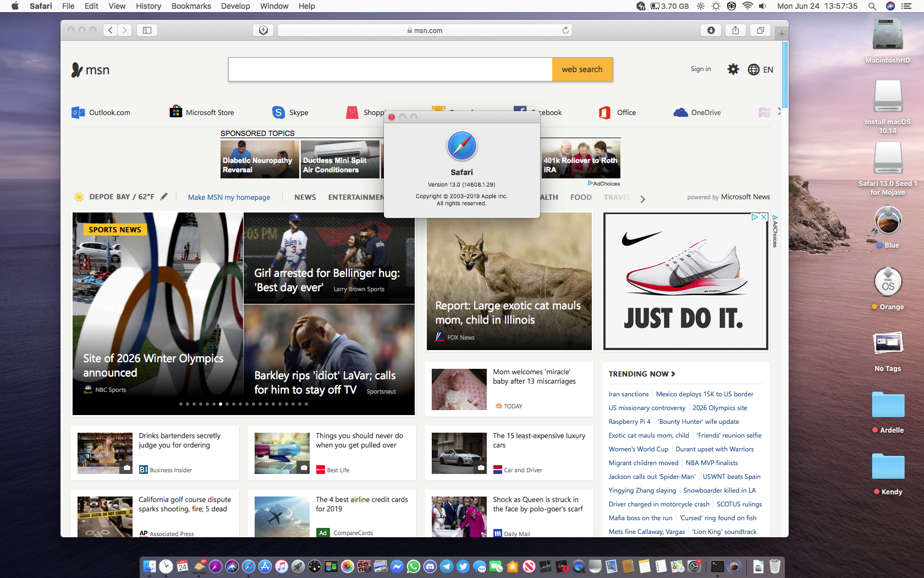The height and width of the screenshot is (578, 924).
Task: Open Spotlight search in menu bar
Action: point(872,6)
